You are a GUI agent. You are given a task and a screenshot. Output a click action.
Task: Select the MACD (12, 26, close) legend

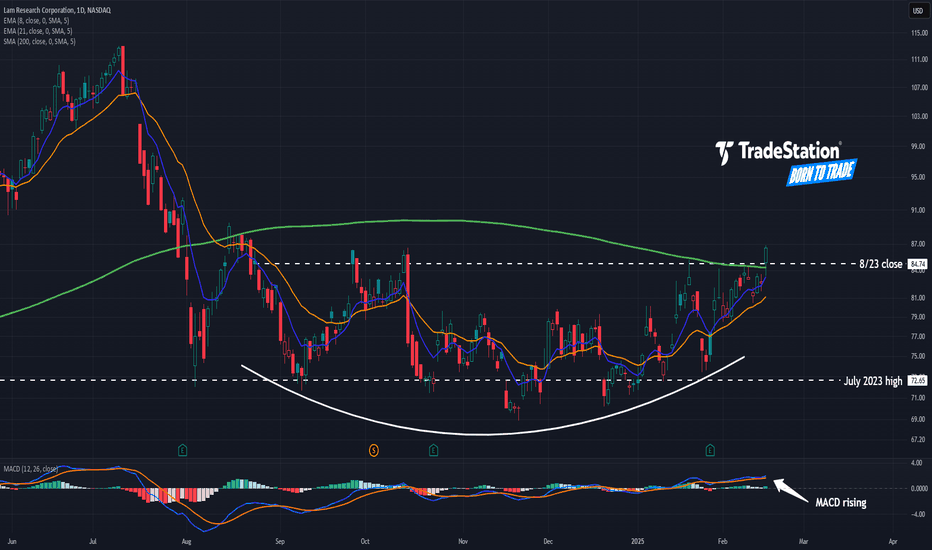(31, 469)
